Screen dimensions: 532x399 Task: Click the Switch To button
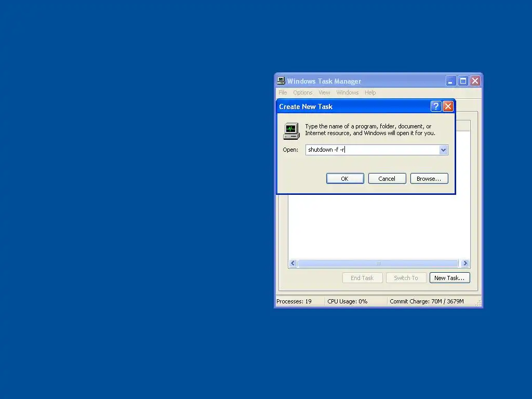pos(406,278)
